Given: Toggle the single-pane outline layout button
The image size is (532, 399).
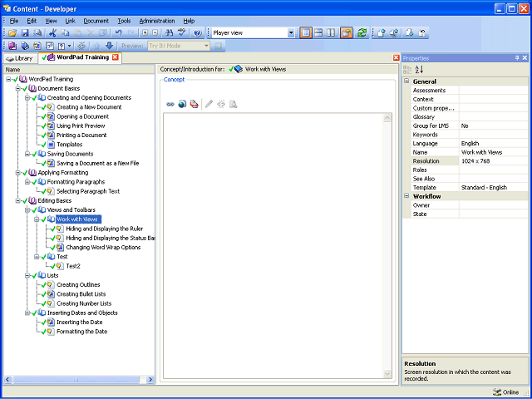Looking at the screenshot, I should click(x=306, y=33).
